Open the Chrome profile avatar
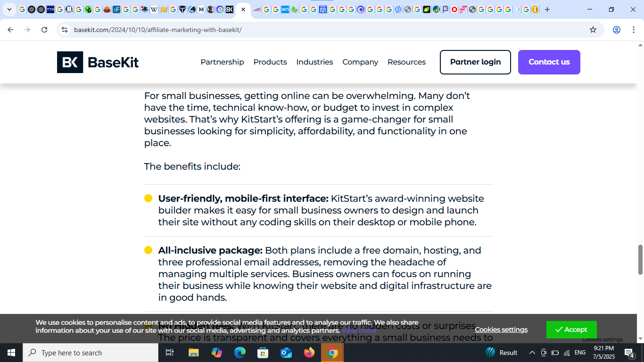This screenshot has width=644, height=362. (x=617, y=30)
